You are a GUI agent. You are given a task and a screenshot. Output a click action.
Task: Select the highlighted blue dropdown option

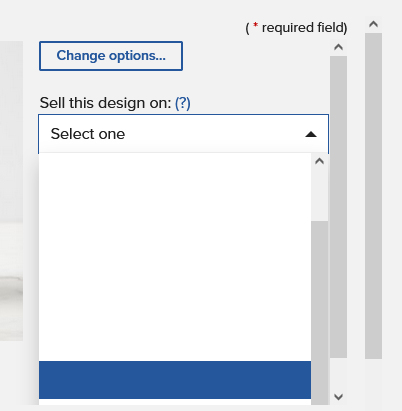[x=175, y=380]
